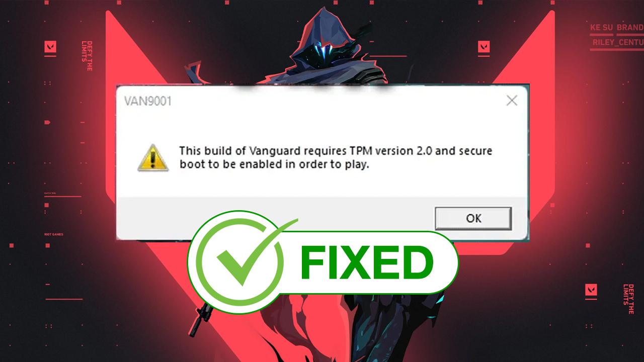644x362 pixels.
Task: Click DEFY THE LIMITS text near bottom right
Action: tap(628, 299)
